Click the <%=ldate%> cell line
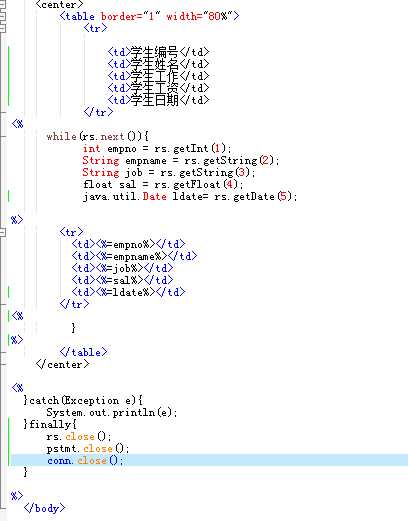 128,292
